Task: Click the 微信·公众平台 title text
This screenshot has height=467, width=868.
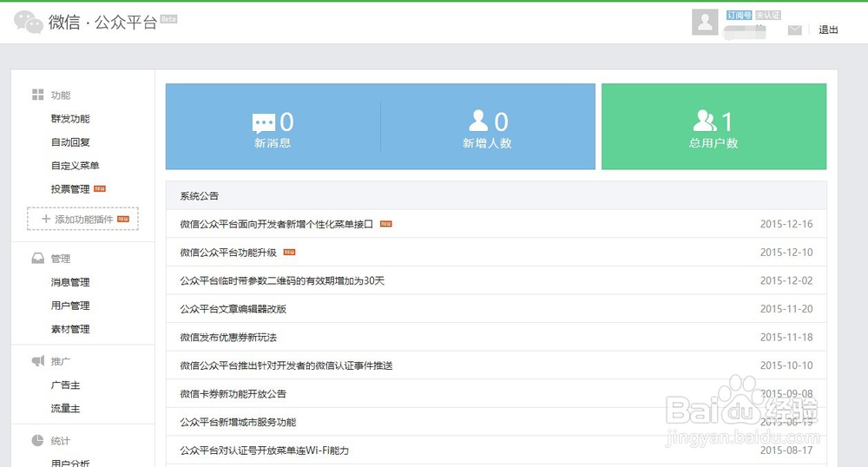Action: click(x=102, y=22)
